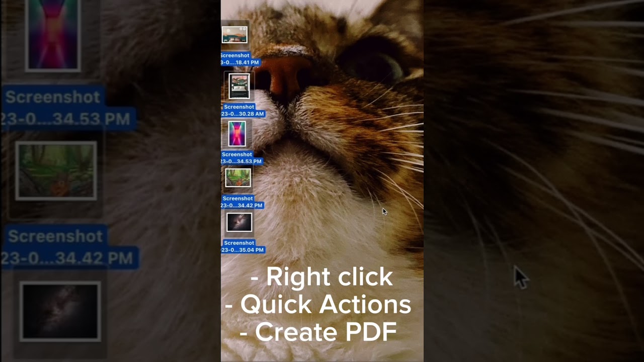Click the file name ending in 34.42 PM
The width and height of the screenshot is (644, 362).
click(242, 202)
